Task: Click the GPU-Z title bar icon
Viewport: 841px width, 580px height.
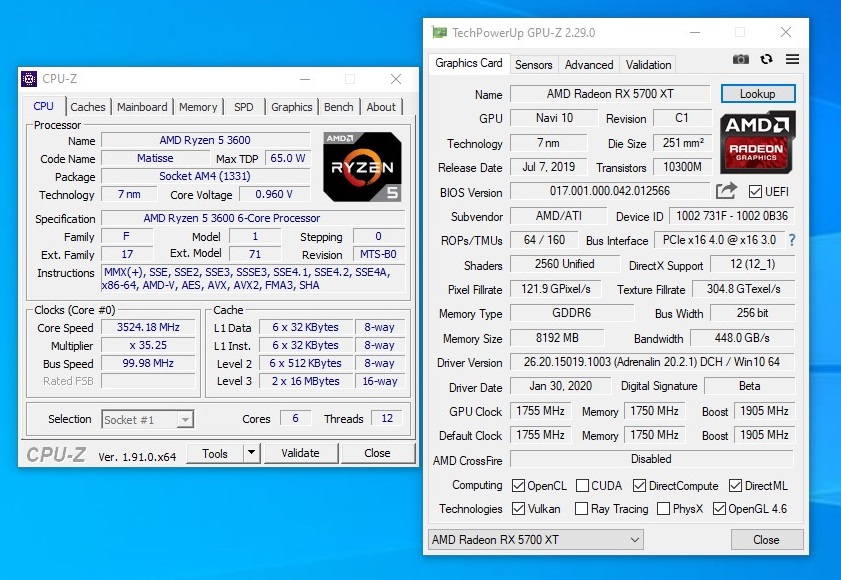Action: click(x=439, y=33)
